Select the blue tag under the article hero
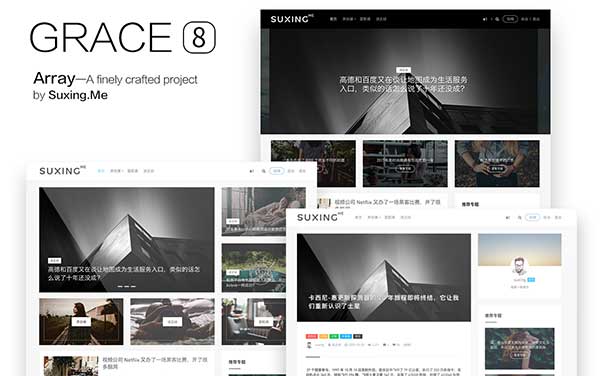 [x=346, y=336]
